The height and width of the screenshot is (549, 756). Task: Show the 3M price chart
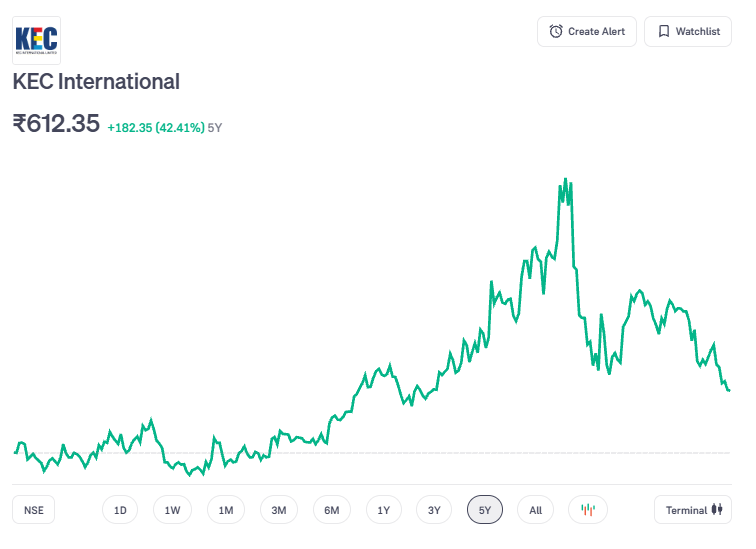pos(279,510)
